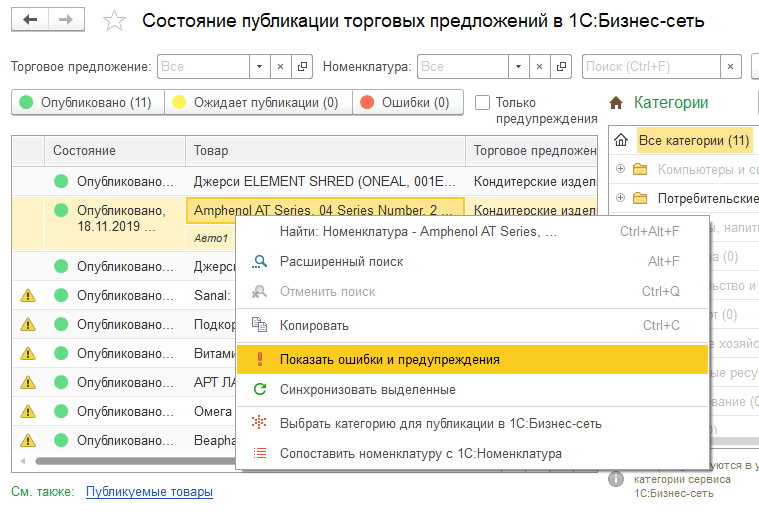The height and width of the screenshot is (511, 759).
Task: Go forward with the right arrow
Action: 66,20
